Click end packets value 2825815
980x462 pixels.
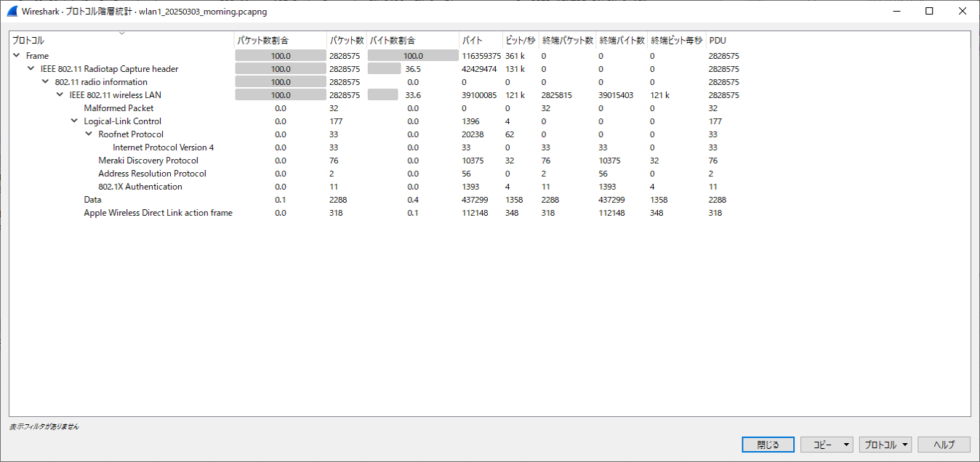click(557, 95)
